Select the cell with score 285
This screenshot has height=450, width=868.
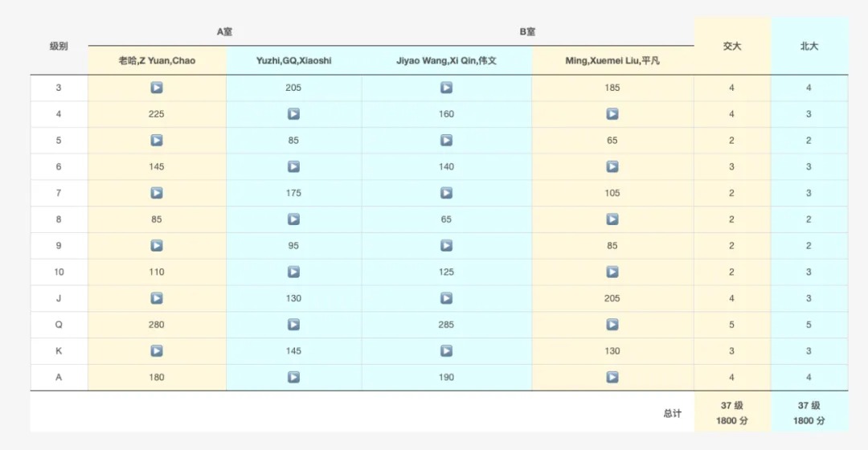[446, 325]
